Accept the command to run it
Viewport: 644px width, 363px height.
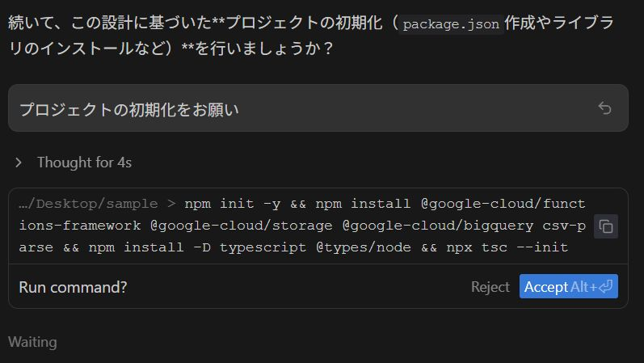(546, 287)
